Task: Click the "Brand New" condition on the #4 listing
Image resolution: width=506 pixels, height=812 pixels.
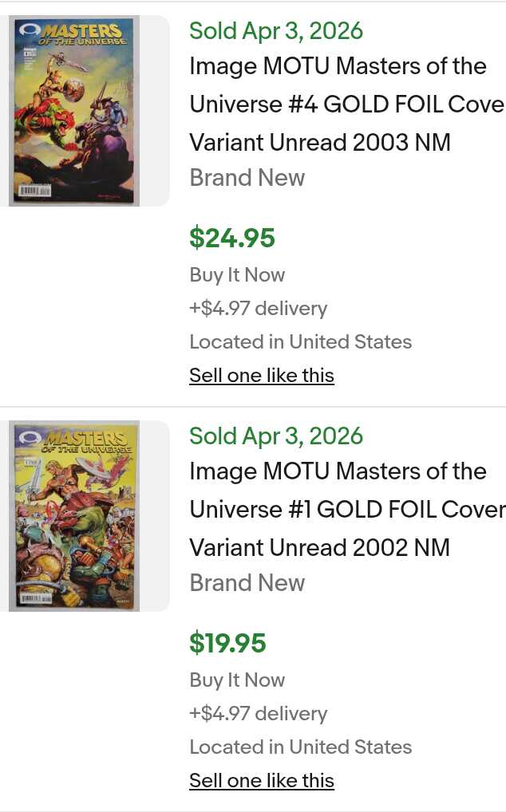Action: click(247, 177)
